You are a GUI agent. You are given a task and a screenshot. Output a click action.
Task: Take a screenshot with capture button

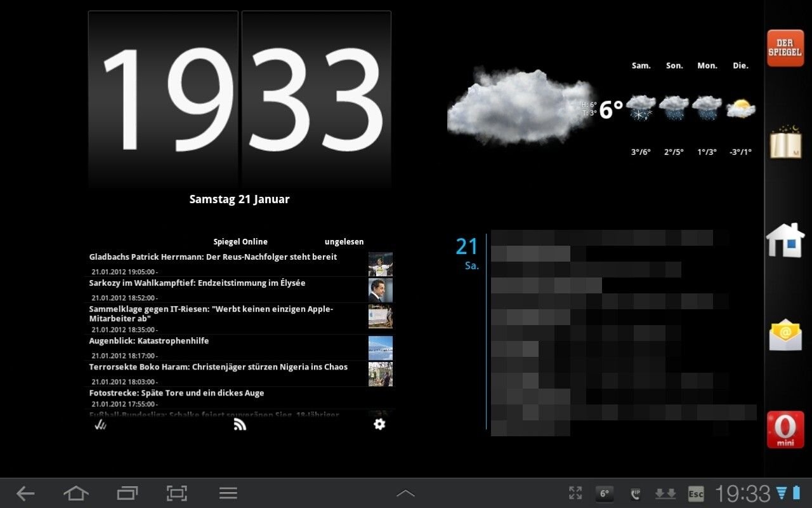[177, 493]
